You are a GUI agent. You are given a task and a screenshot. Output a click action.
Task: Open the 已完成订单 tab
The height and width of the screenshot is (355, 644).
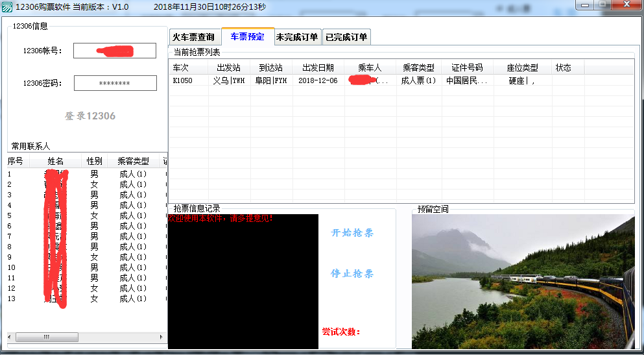point(346,37)
